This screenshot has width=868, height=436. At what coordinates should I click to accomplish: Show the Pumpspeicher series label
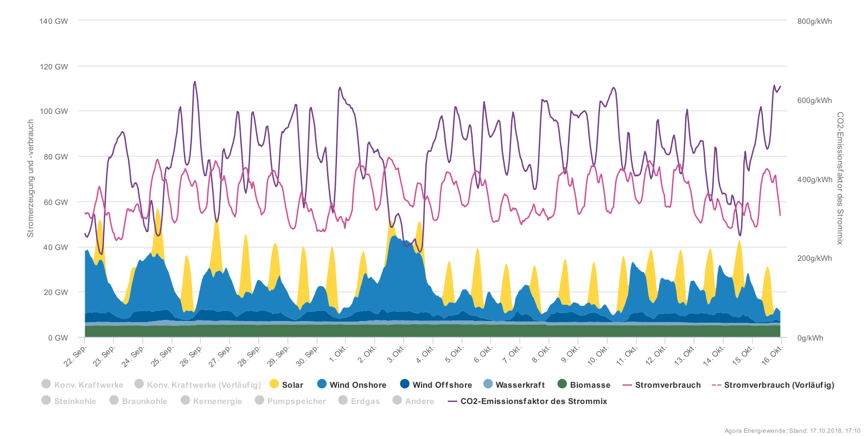296,401
